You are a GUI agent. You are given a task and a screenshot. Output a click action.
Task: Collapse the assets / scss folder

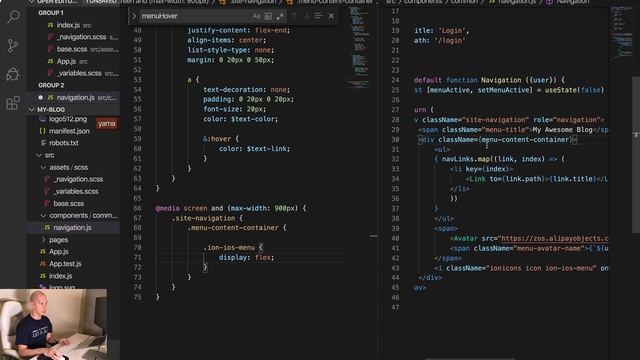click(x=74, y=167)
